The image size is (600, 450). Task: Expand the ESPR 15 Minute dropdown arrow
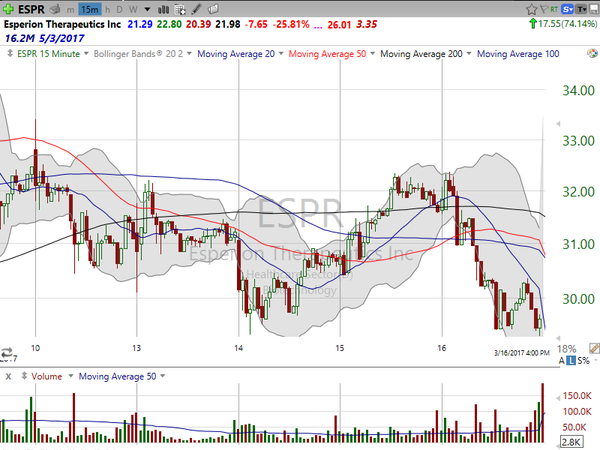pos(86,54)
